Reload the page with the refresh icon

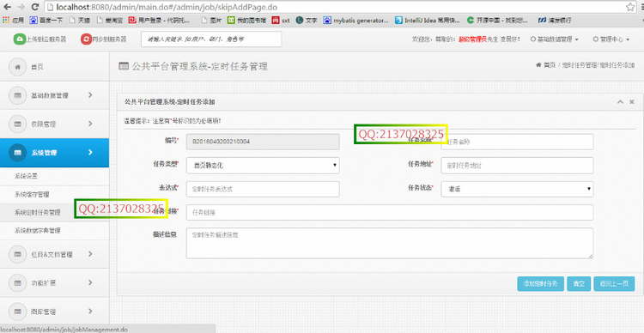click(35, 7)
